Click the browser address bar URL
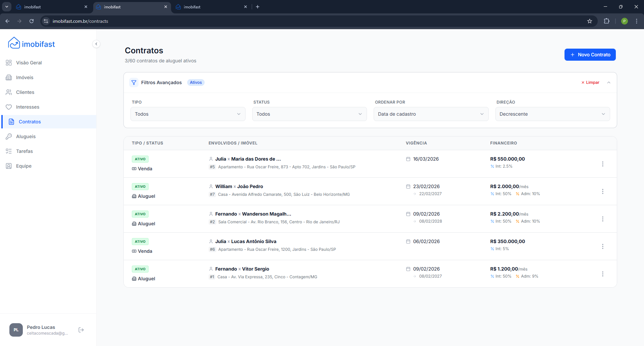Screen dimensions: 644x346 tap(80, 21)
